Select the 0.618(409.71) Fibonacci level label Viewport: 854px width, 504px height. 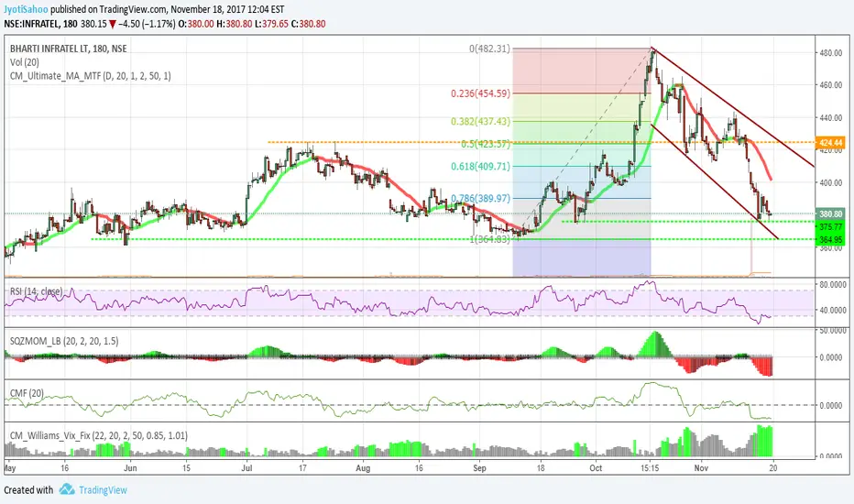click(480, 166)
